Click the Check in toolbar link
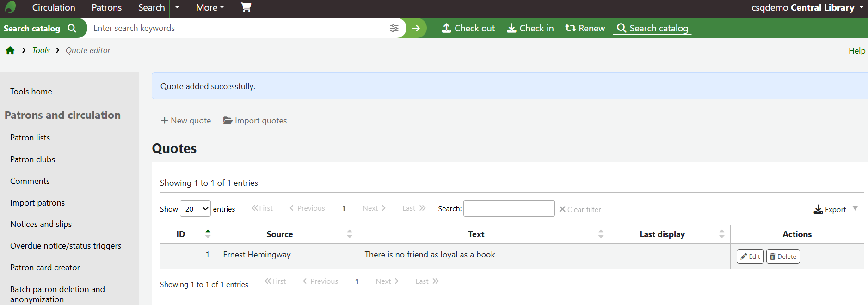 pyautogui.click(x=530, y=28)
